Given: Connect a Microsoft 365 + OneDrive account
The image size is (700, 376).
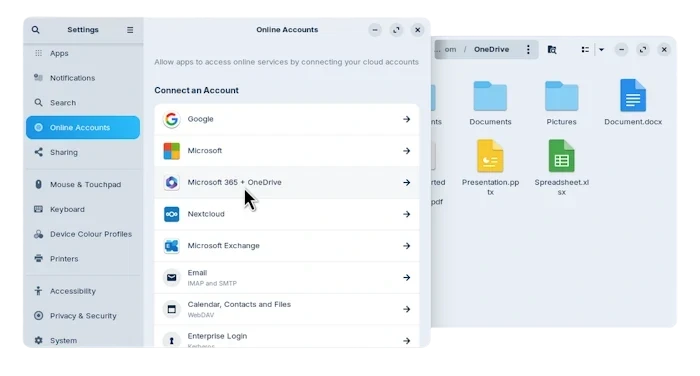Looking at the screenshot, I should coord(287,183).
